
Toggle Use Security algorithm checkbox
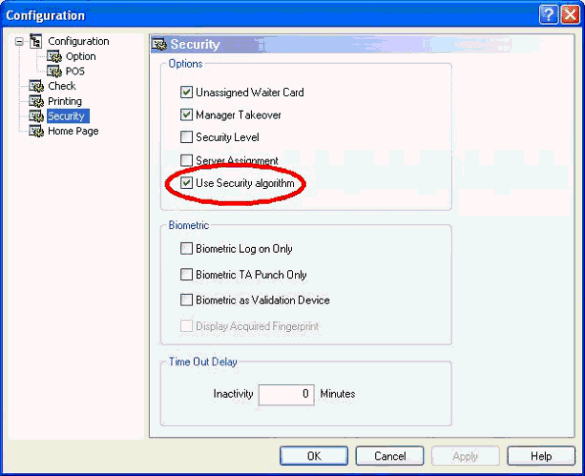(186, 183)
